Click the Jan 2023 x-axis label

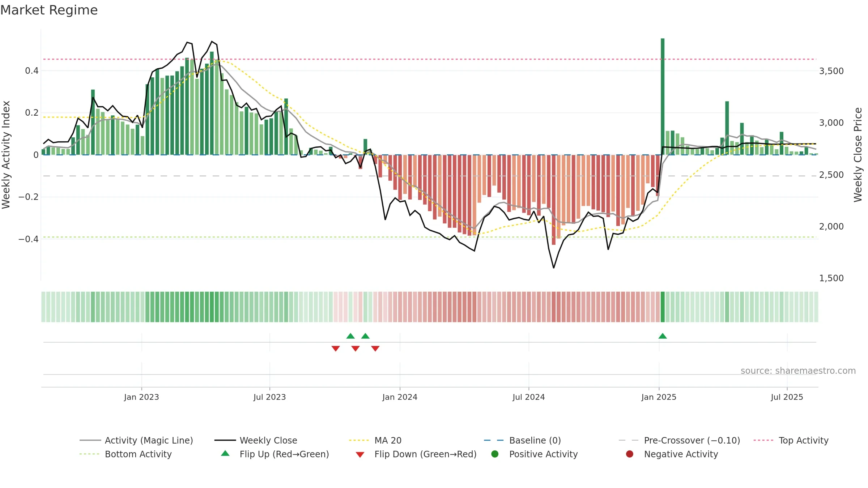(141, 397)
